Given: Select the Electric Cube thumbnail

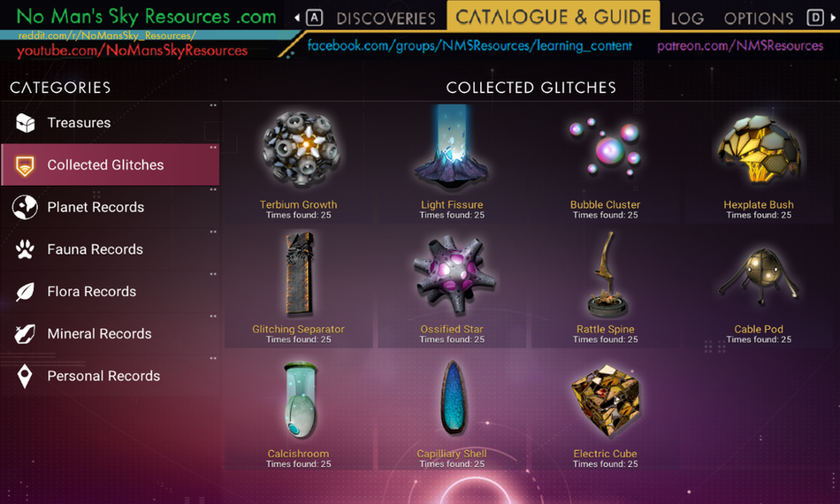Looking at the screenshot, I should [606, 401].
